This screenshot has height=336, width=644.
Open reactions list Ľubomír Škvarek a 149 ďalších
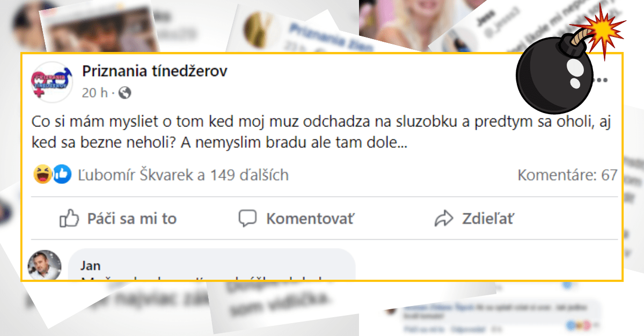(x=184, y=175)
